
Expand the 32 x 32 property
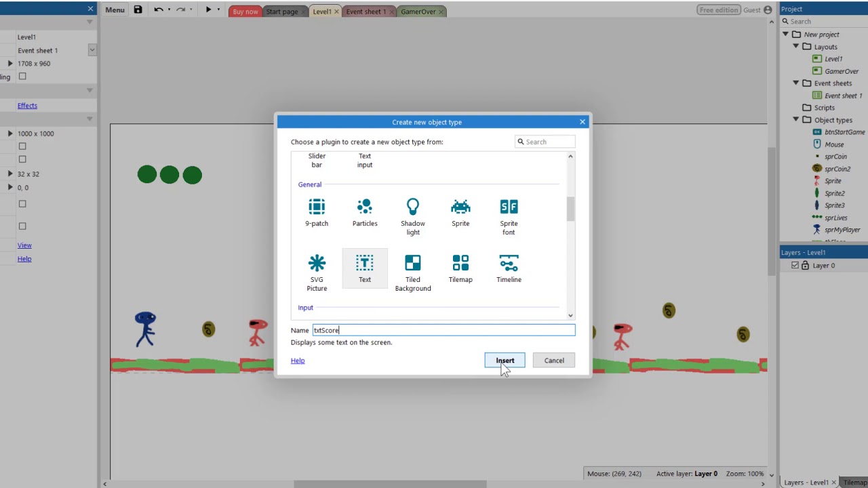pyautogui.click(x=10, y=174)
